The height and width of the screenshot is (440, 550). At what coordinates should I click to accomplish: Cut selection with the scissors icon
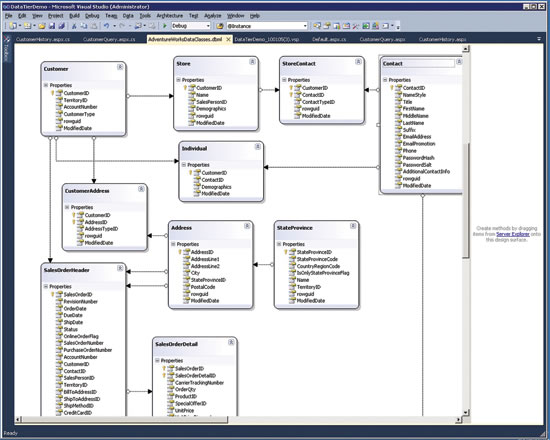pos(74,26)
